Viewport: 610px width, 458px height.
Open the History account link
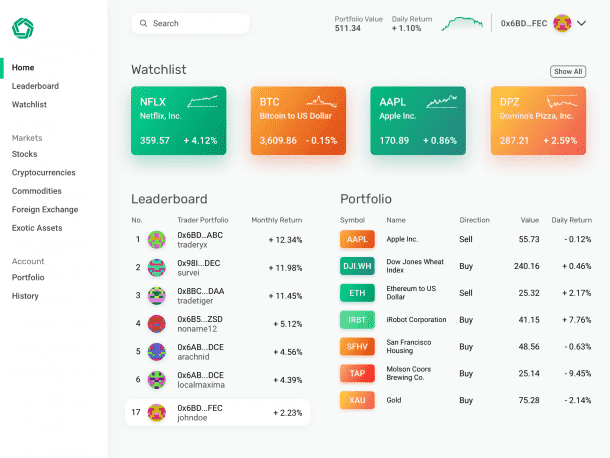click(x=25, y=296)
